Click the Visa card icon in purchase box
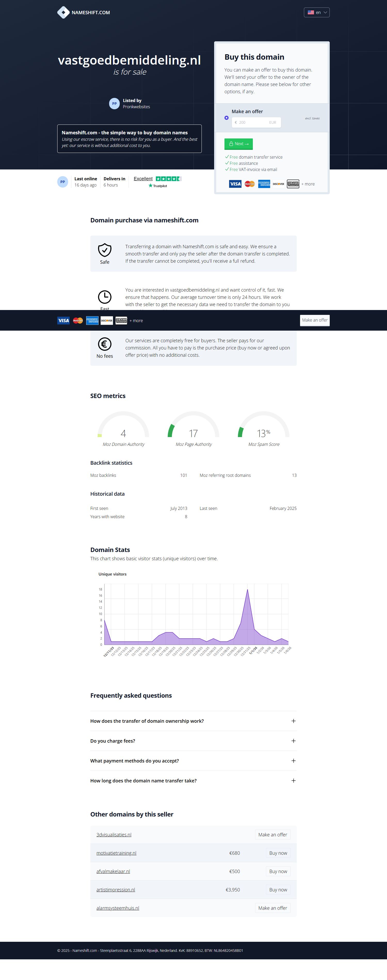Image resolution: width=387 pixels, height=980 pixels. click(x=235, y=184)
